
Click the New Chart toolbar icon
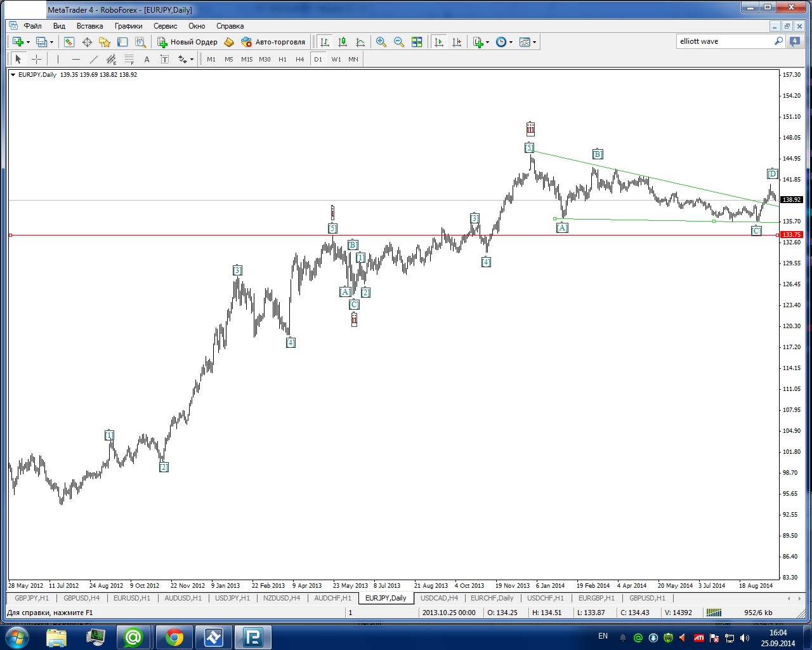18,42
